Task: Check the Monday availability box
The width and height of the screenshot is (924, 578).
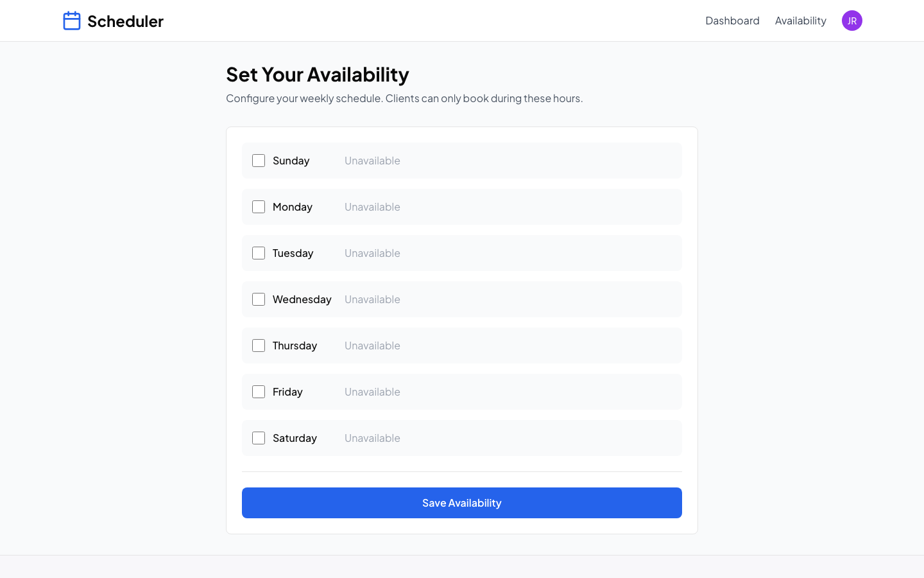Action: coord(259,207)
